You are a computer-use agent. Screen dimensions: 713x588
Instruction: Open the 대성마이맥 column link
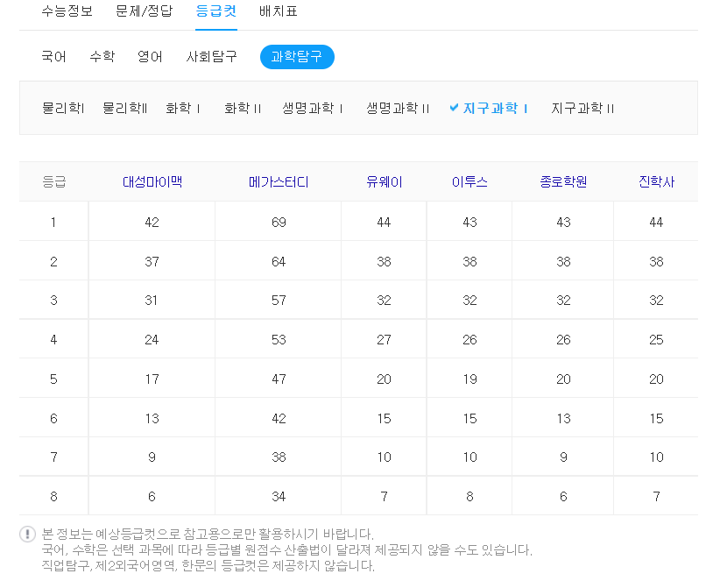click(152, 182)
